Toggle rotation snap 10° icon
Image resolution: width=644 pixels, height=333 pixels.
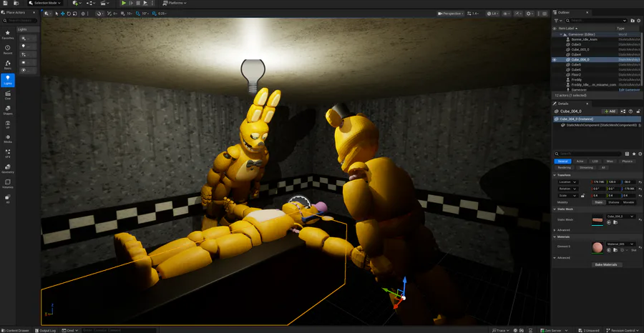(x=138, y=14)
